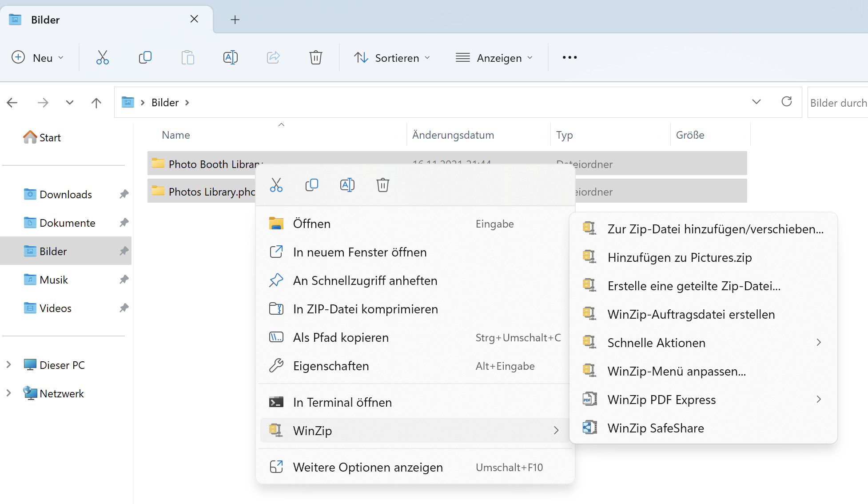Select WinZip-Auftragsdatei erstellen
Screen dimensions: 868x504
(703, 314)
